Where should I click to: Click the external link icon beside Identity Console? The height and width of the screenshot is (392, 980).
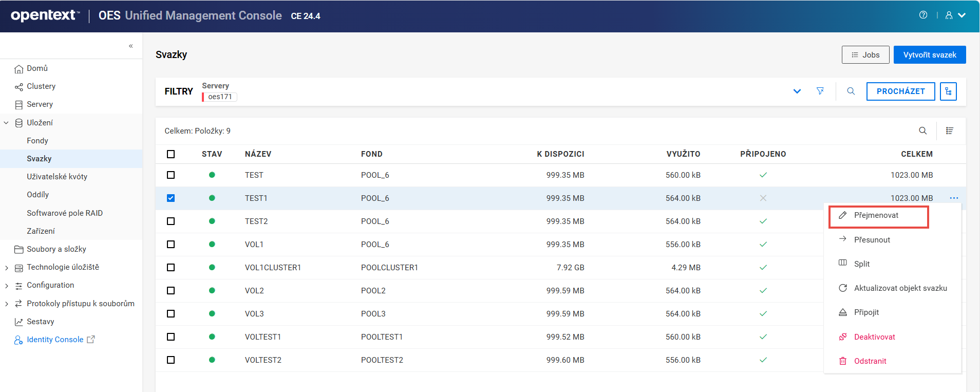tap(91, 339)
